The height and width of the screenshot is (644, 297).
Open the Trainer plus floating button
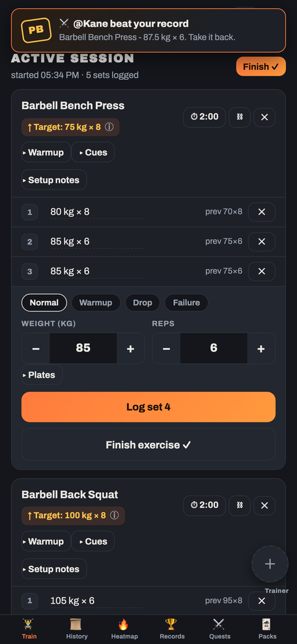(270, 564)
